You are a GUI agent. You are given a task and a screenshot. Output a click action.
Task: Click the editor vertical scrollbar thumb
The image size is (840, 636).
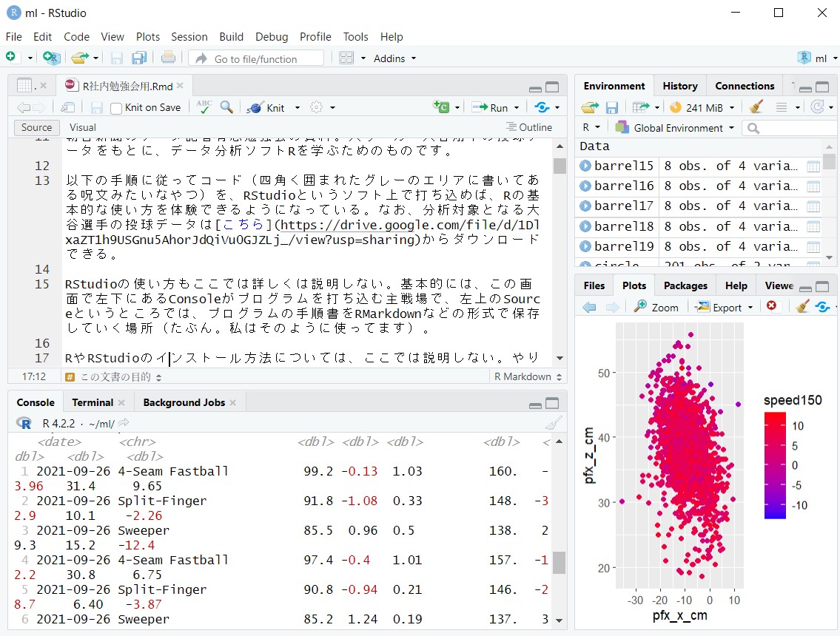560,166
